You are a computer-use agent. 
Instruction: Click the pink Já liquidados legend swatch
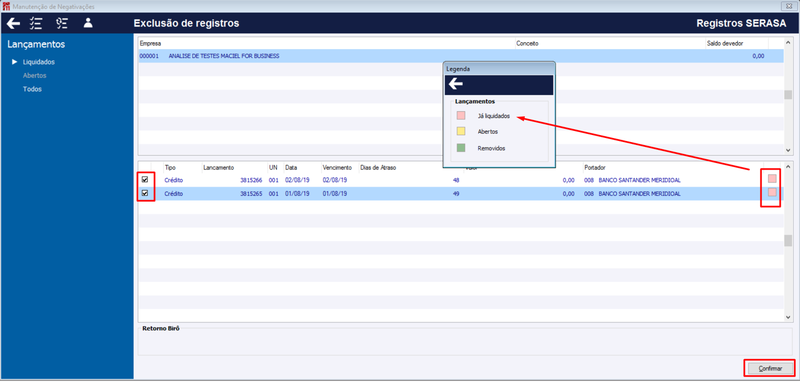461,116
